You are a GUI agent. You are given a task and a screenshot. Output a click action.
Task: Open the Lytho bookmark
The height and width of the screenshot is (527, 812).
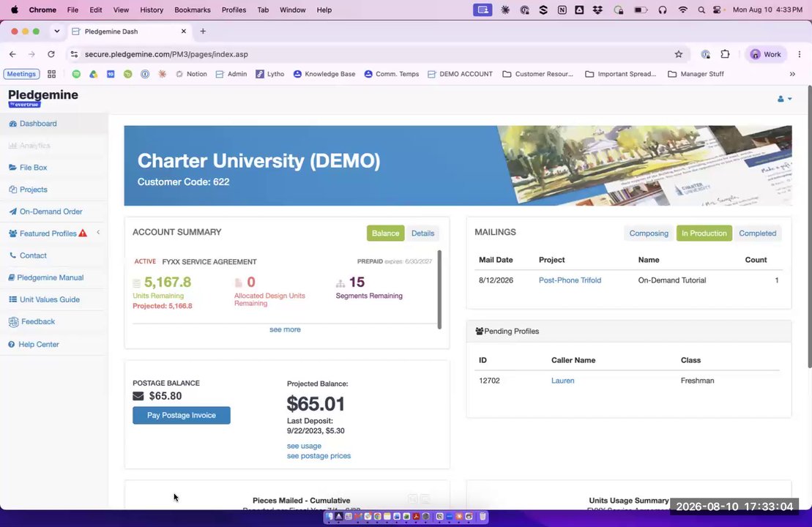tap(269, 74)
